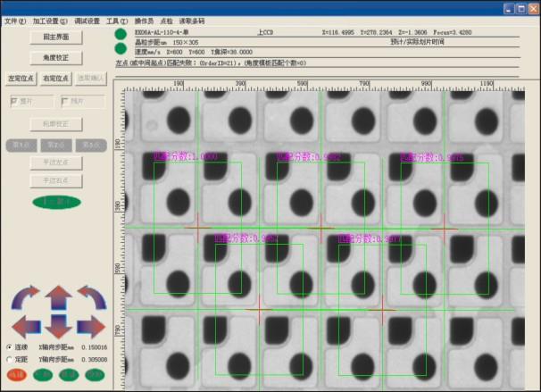Open the 文件 menu
This screenshot has width=541, height=392.
tap(15, 20)
